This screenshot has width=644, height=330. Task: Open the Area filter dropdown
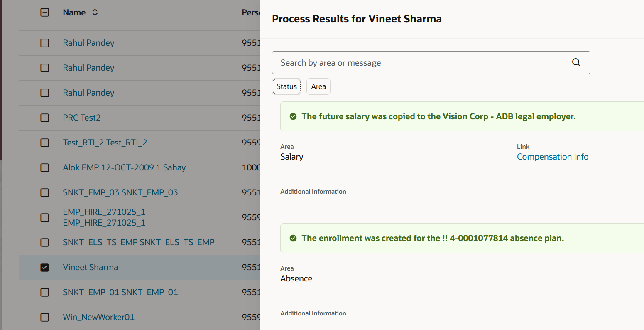pos(318,86)
